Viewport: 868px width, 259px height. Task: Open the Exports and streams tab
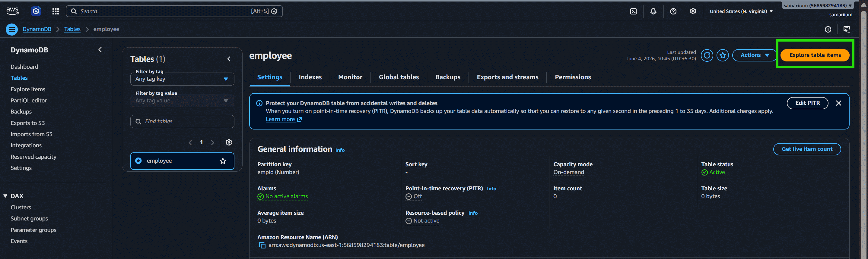pos(507,77)
